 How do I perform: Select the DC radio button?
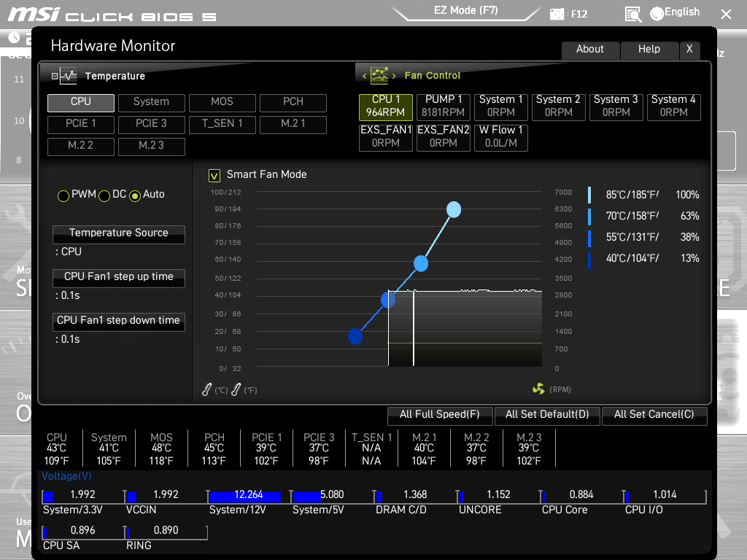tap(104, 195)
